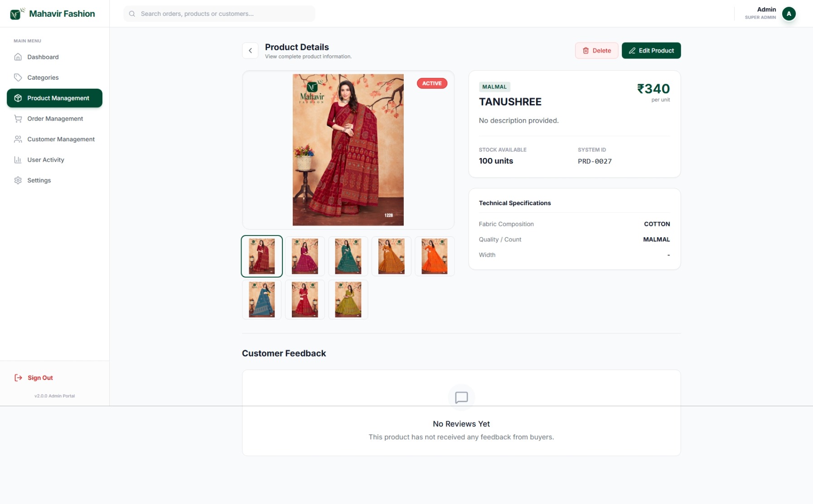This screenshot has height=504, width=813.
Task: Select the teal green saree thumbnail
Action: (348, 256)
